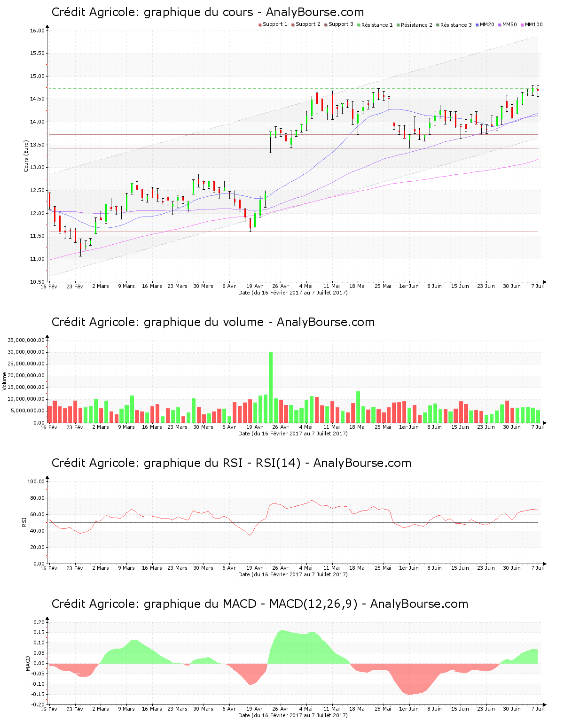Click the 25 Mai date on MACD chart
Screen dimensions: 564x728
coord(383,709)
